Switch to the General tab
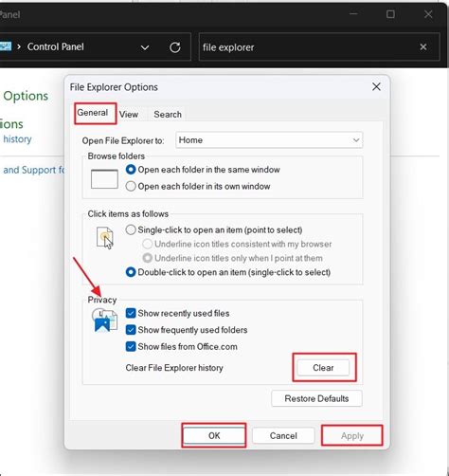Image resolution: width=449 pixels, height=476 pixels. 93,113
